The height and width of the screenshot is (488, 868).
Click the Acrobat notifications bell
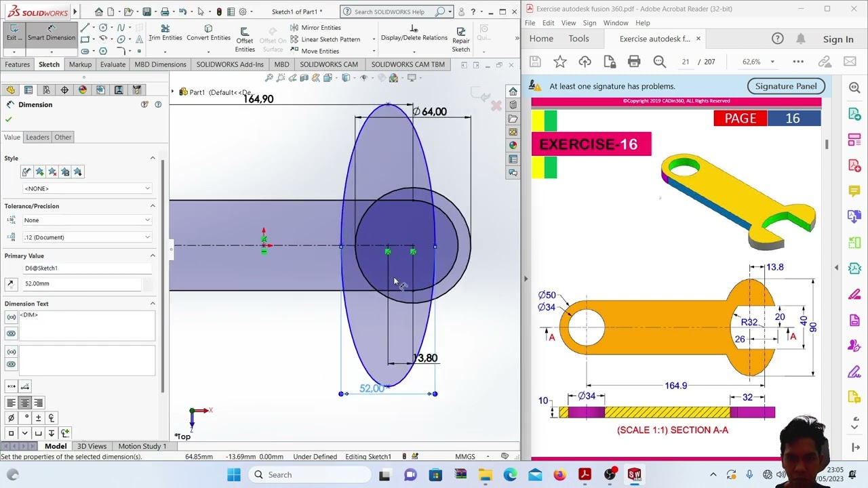click(x=801, y=39)
